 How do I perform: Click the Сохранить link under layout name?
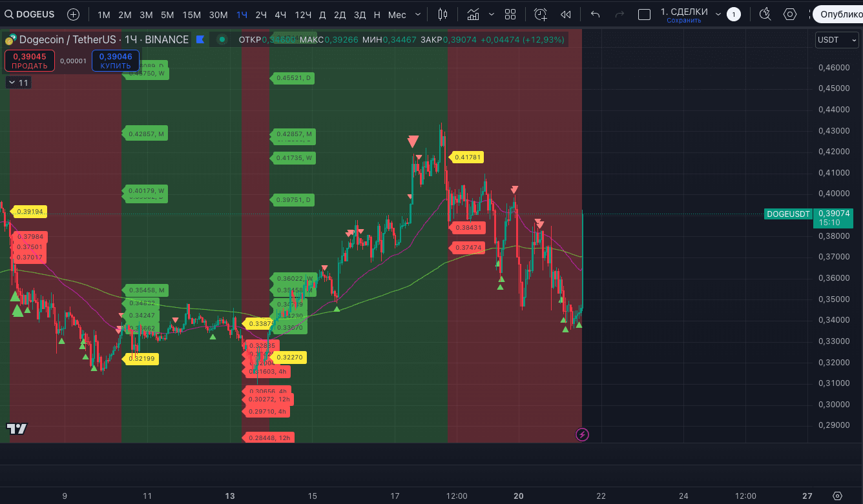click(x=684, y=21)
